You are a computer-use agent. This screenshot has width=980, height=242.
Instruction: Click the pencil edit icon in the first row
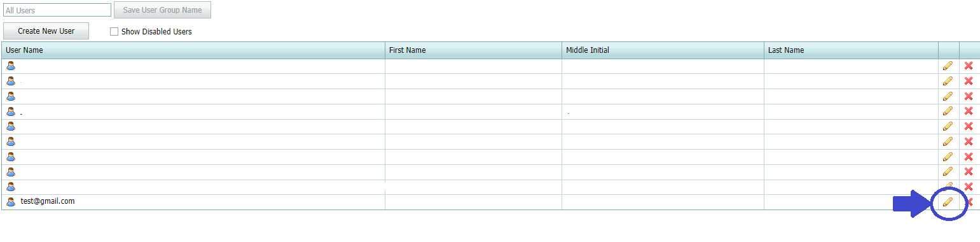pyautogui.click(x=948, y=66)
